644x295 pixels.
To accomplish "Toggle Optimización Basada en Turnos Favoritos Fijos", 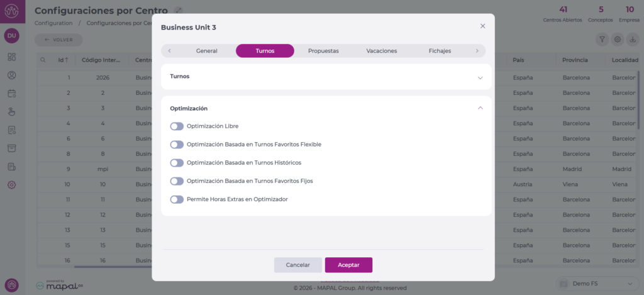I will [177, 181].
